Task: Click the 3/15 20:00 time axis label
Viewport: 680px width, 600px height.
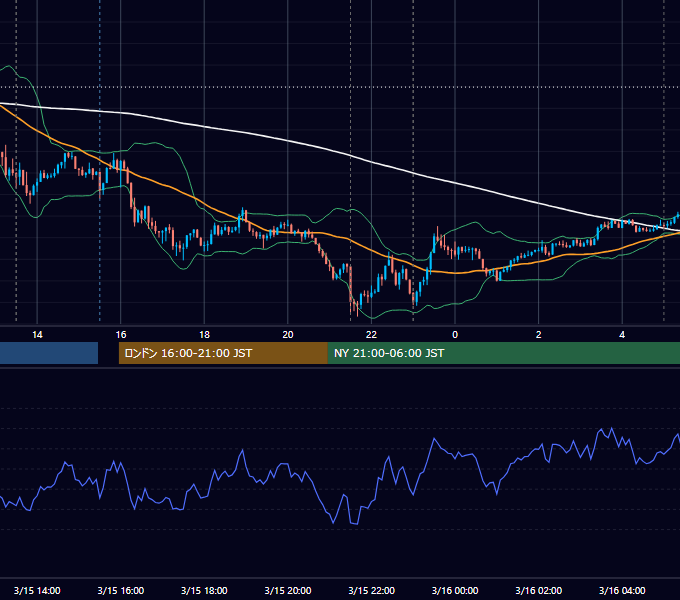Action: 288,590
